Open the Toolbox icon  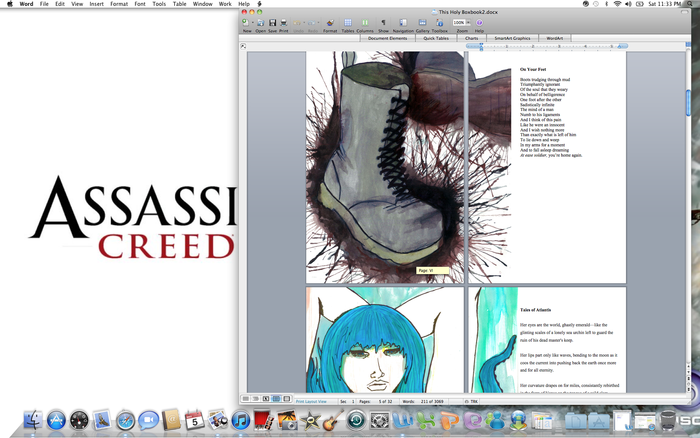(x=439, y=22)
